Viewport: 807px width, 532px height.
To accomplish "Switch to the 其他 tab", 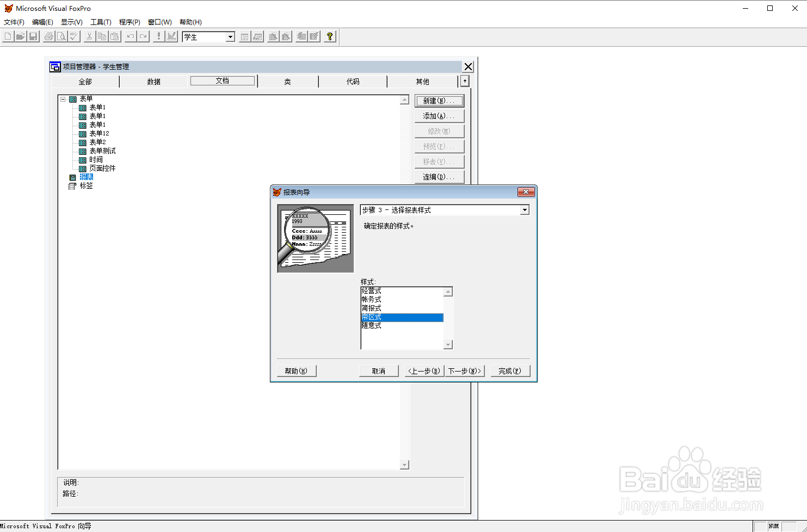I will coord(423,82).
